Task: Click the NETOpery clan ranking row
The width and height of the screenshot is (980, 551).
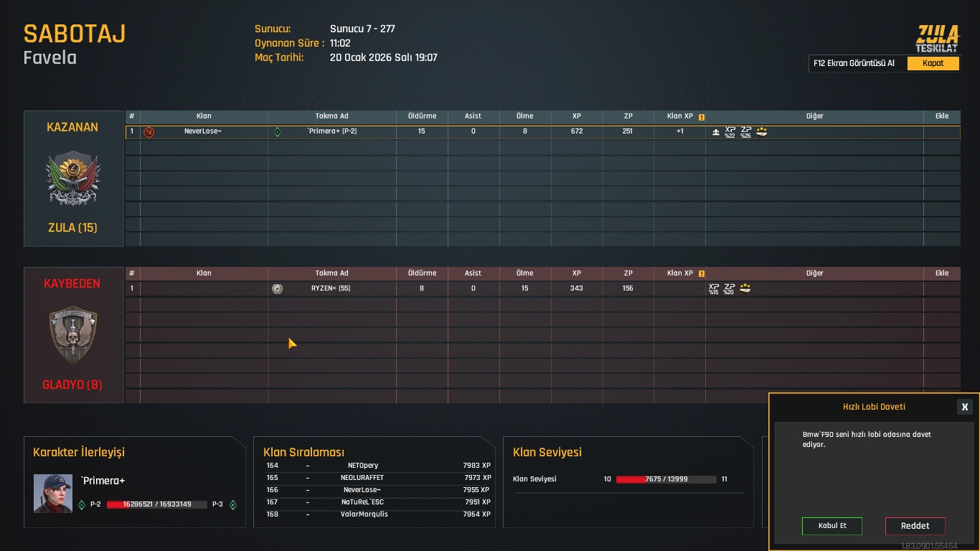Action: tap(379, 466)
